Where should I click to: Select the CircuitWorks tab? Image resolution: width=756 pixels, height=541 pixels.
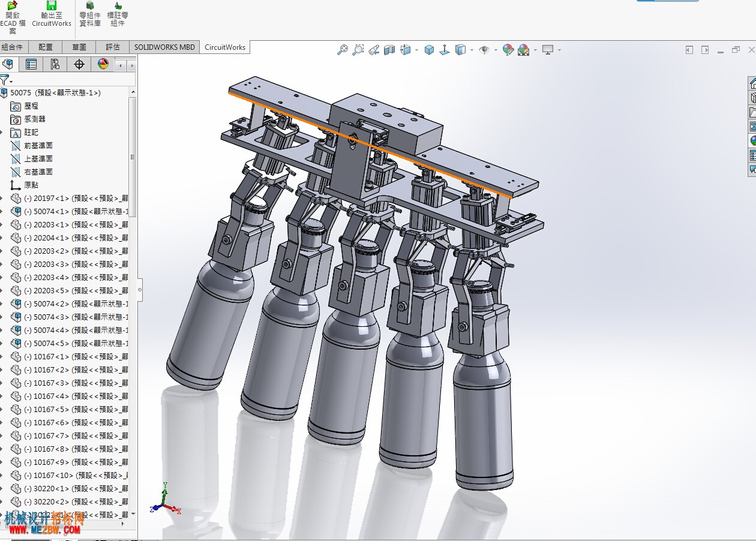[225, 47]
